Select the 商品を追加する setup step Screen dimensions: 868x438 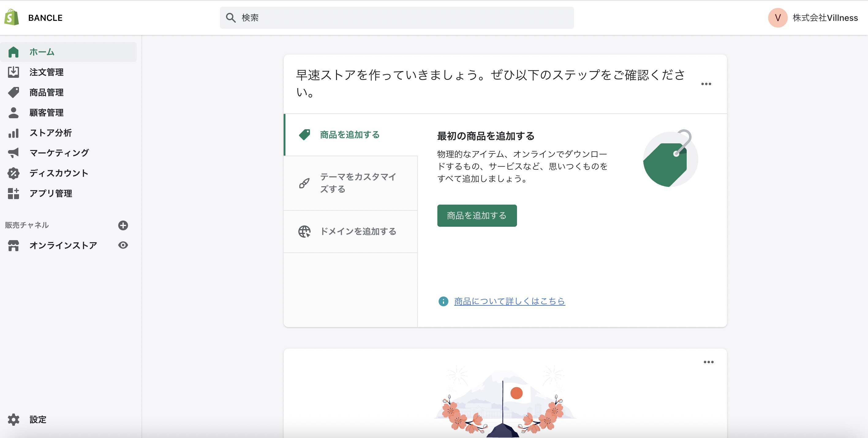351,135
